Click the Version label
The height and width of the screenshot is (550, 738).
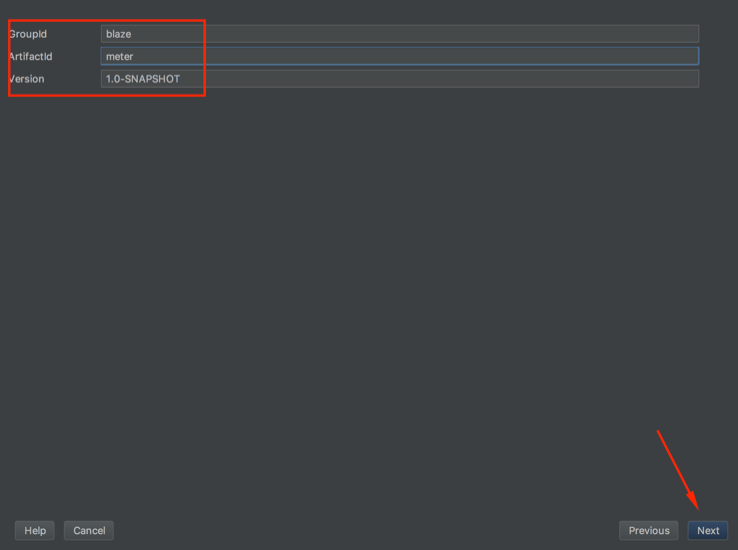tap(27, 78)
